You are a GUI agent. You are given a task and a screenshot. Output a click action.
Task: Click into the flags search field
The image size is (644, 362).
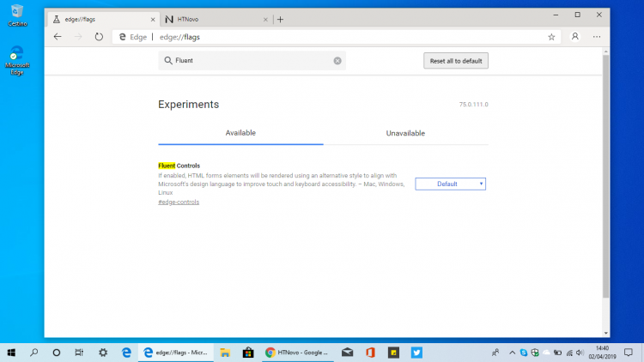click(x=252, y=61)
